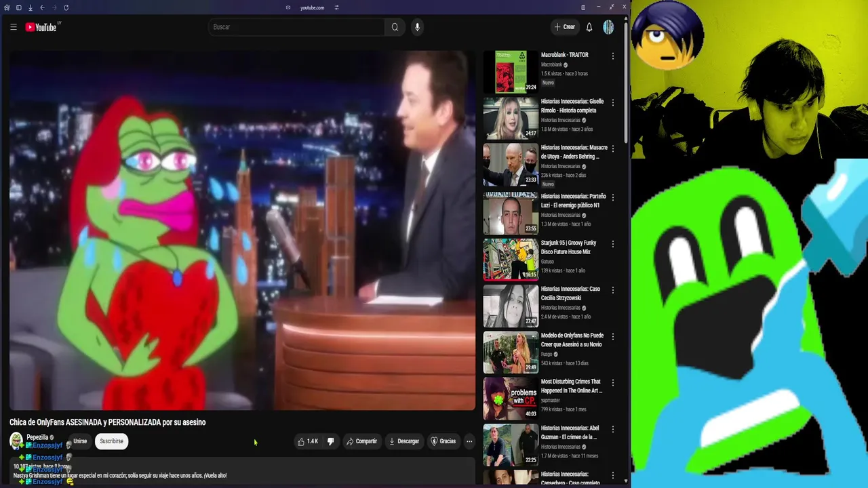Open title 'Giselle Rimolo - Historia completa'
Image resolution: width=868 pixels, height=488 pixels.
572,106
